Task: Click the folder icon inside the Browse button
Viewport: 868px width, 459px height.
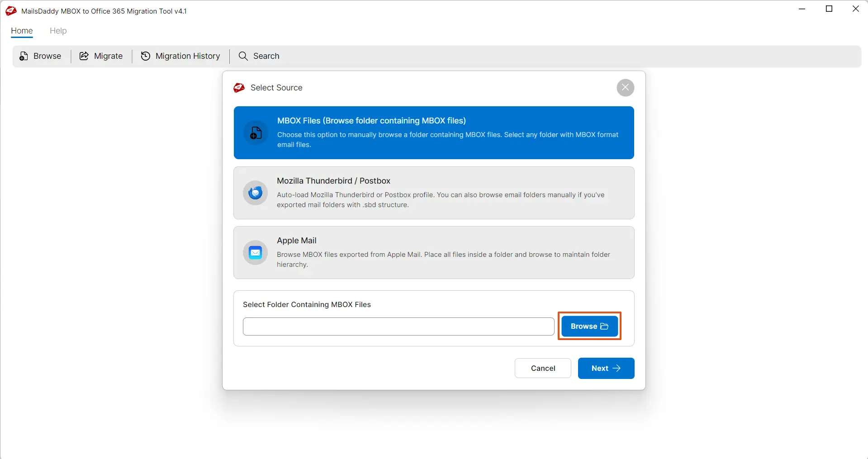Action: click(x=604, y=326)
